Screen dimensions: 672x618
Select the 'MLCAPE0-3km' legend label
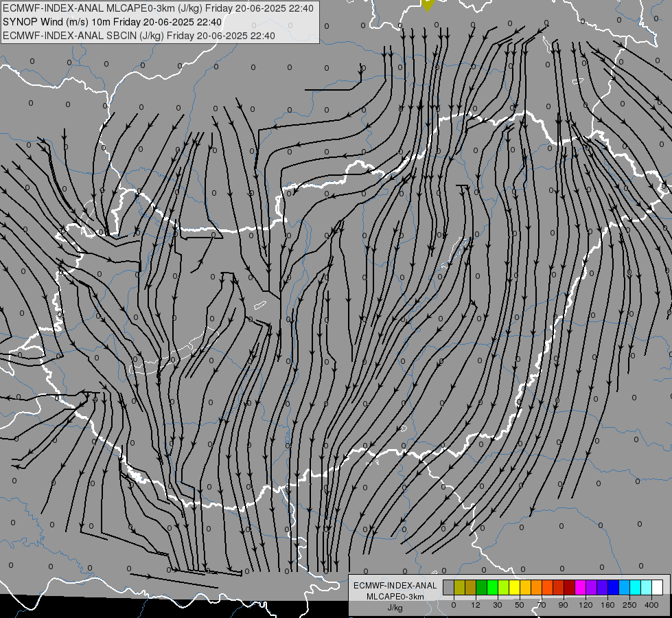click(395, 597)
